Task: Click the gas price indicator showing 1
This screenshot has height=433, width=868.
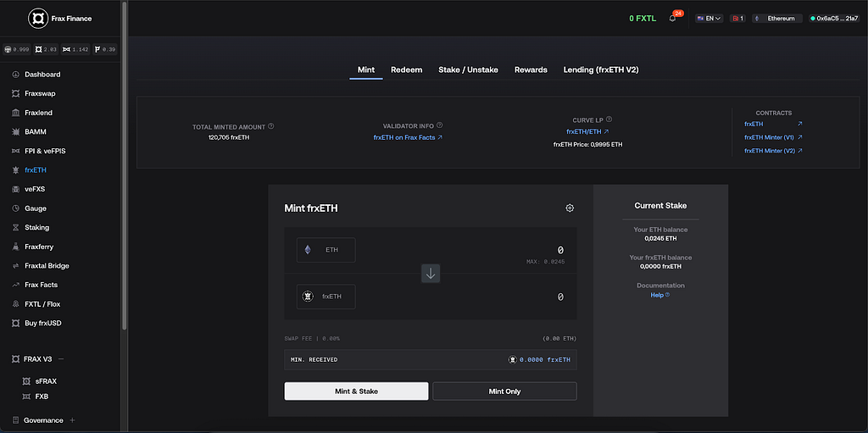Action: click(x=737, y=19)
